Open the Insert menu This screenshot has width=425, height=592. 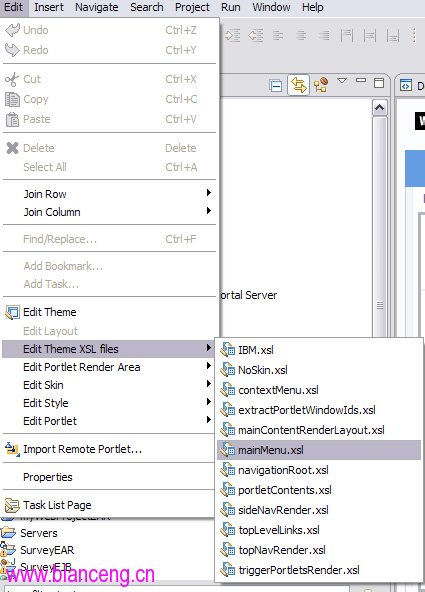pos(49,7)
